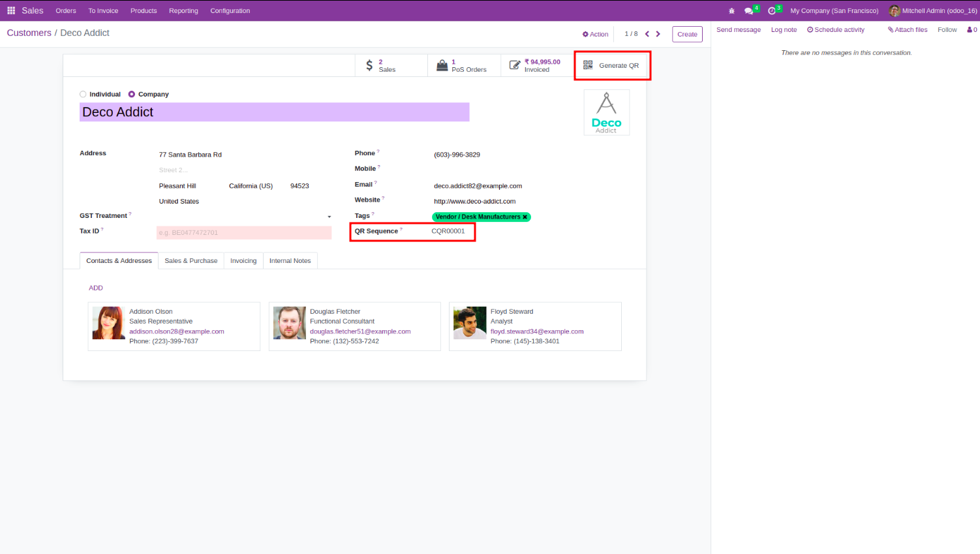Select the Individual radio option
Image resolution: width=980 pixels, height=554 pixels.
pyautogui.click(x=83, y=94)
